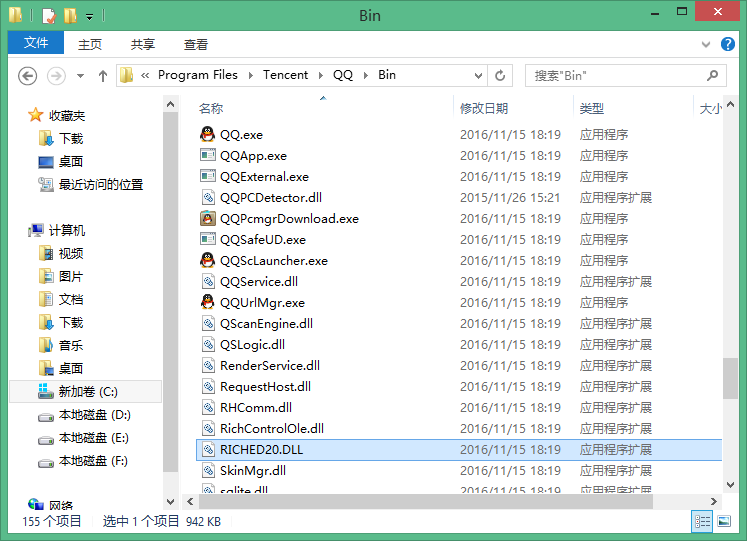Select the QQSafeUD.exe icon
Screen dimensions: 747x541
208,239
